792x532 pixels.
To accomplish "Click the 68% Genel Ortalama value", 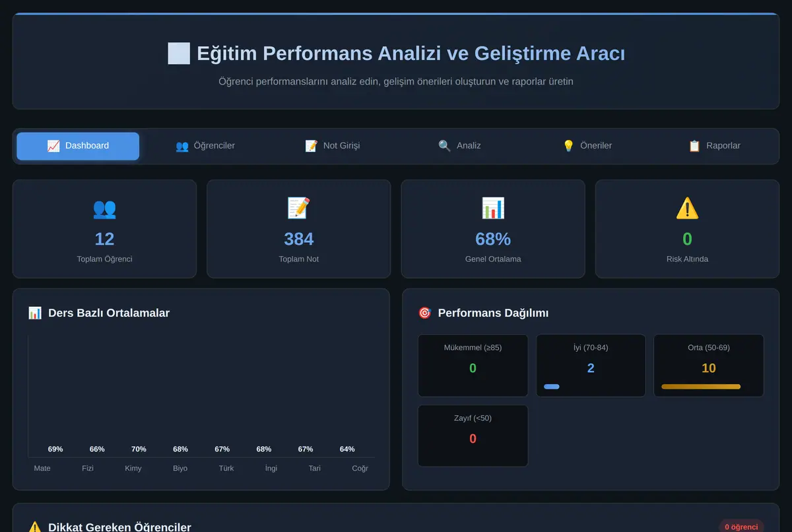I will pos(493,239).
